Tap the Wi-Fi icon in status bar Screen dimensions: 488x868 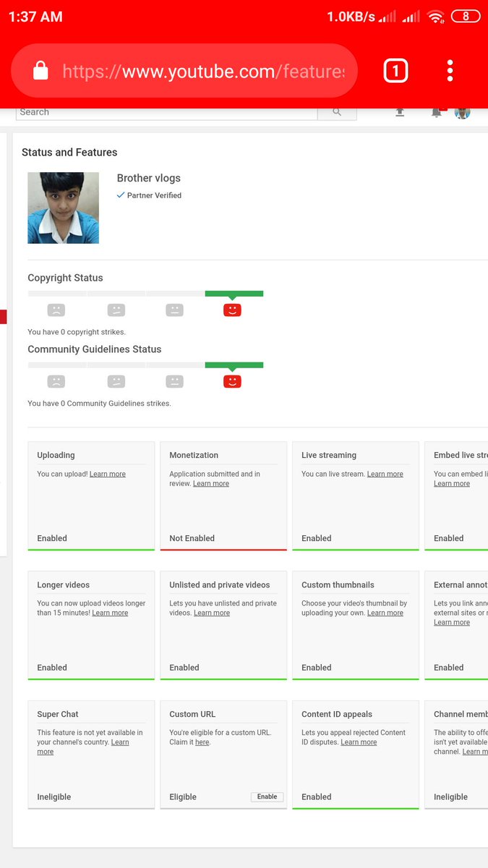point(435,16)
